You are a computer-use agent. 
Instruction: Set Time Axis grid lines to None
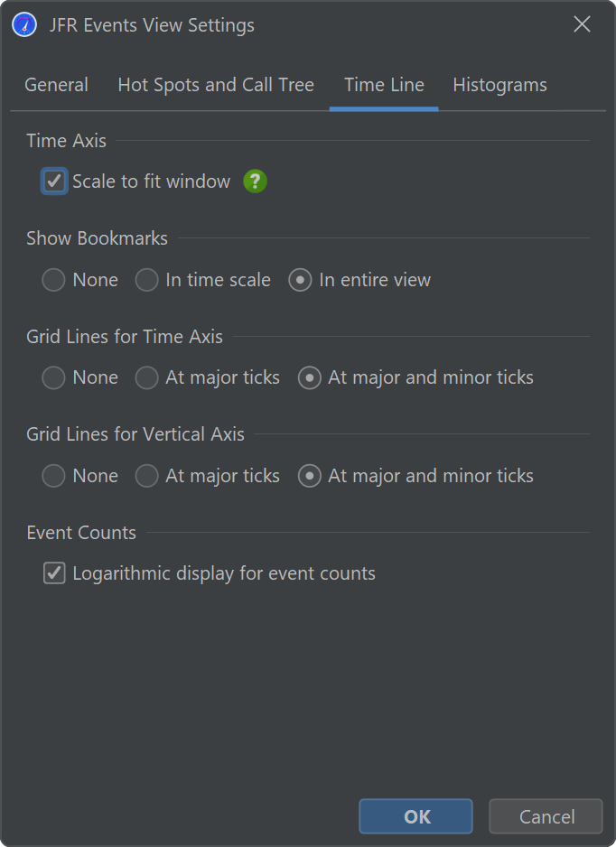click(54, 377)
